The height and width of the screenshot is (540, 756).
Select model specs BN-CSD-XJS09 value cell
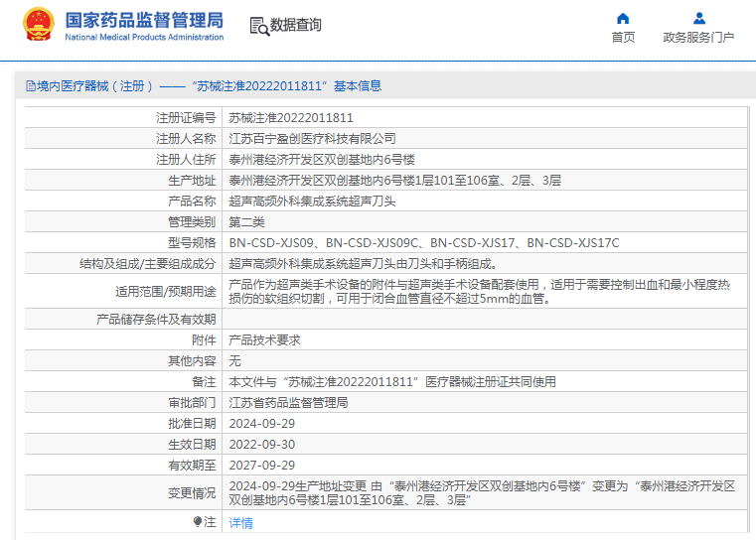click(424, 243)
